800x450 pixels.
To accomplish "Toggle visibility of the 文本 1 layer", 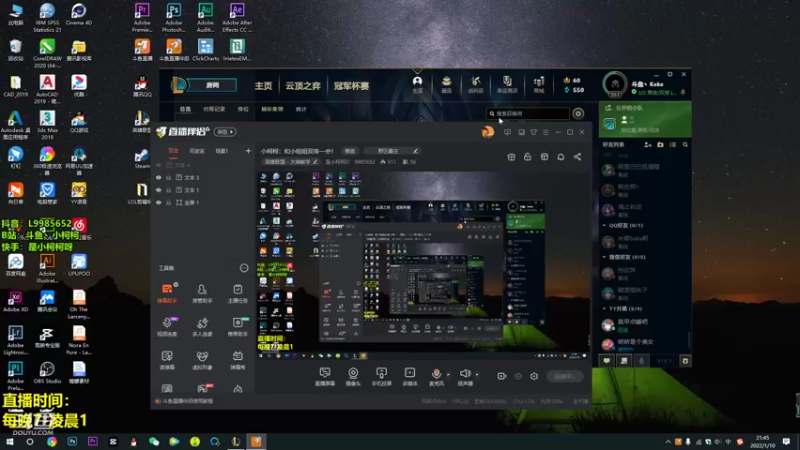I will click(159, 190).
